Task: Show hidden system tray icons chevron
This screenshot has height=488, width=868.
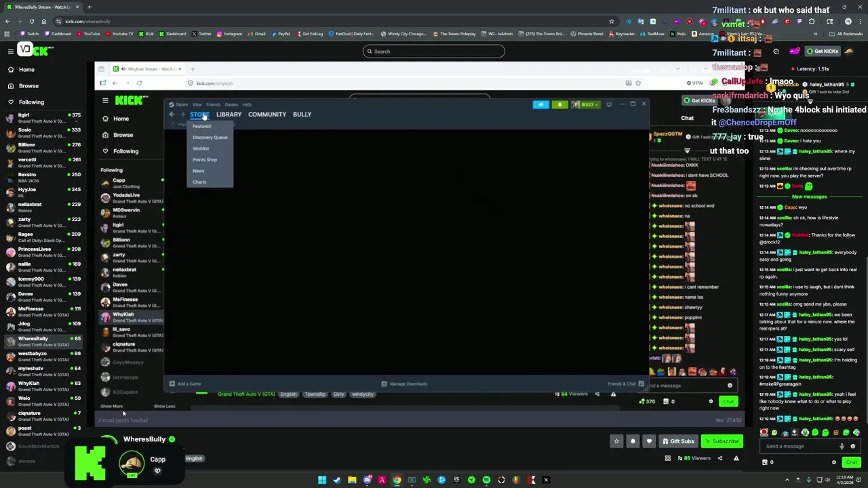Action: click(787, 480)
